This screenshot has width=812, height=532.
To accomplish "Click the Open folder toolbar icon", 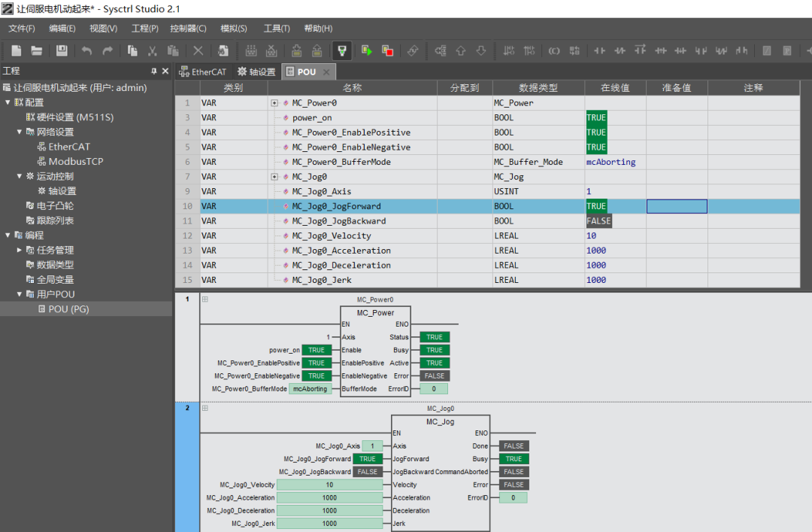I will 36,50.
